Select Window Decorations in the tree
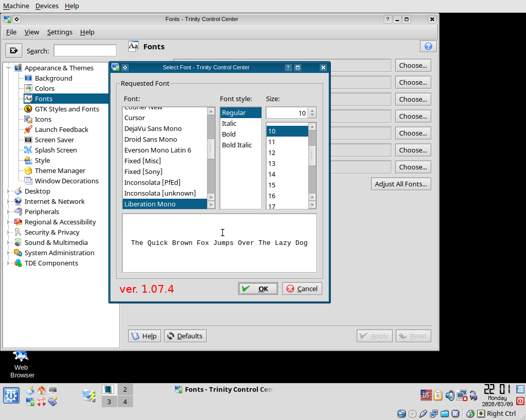Viewport: 526px width, 420px height. click(x=66, y=181)
